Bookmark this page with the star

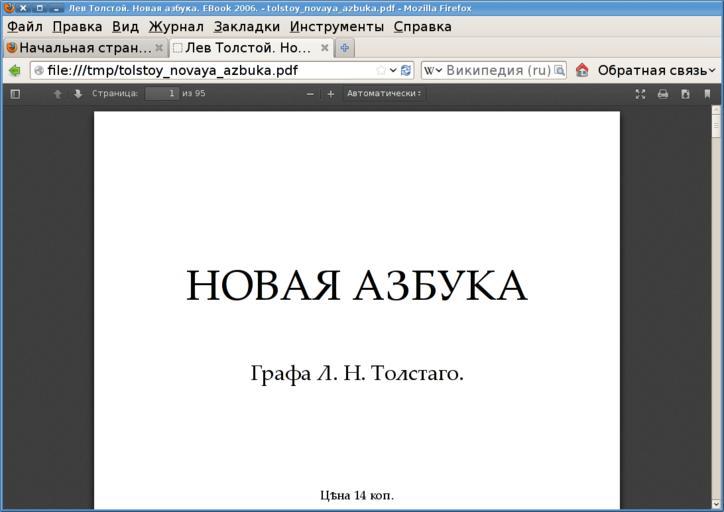pos(381,70)
